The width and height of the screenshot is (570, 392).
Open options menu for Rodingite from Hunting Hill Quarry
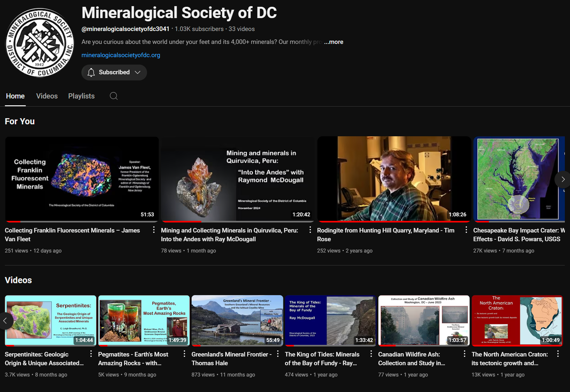(466, 230)
